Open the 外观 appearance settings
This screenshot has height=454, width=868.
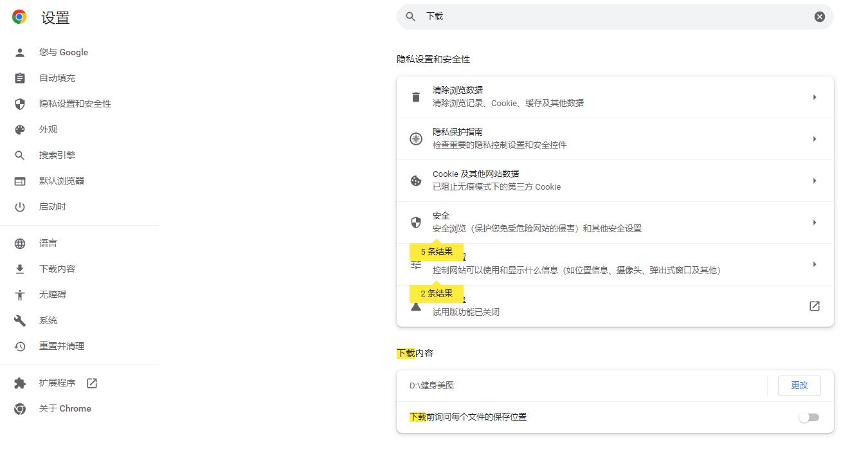pos(48,129)
